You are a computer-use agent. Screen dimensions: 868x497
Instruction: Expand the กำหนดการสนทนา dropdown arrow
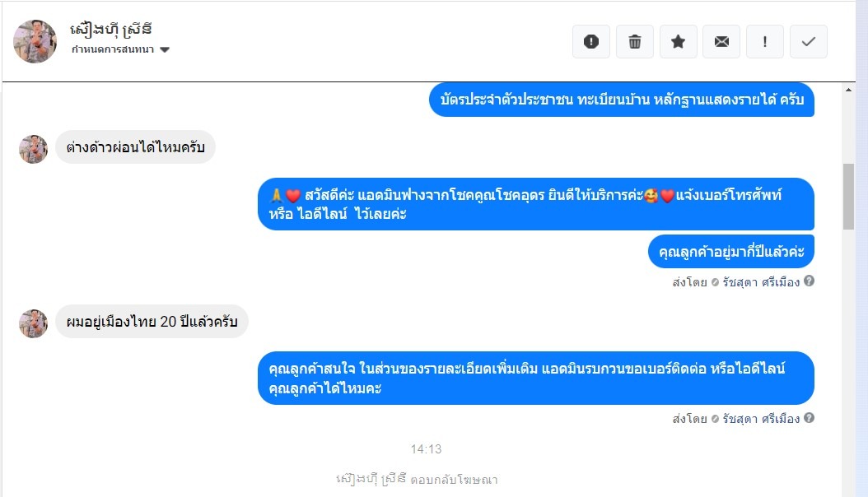(165, 49)
